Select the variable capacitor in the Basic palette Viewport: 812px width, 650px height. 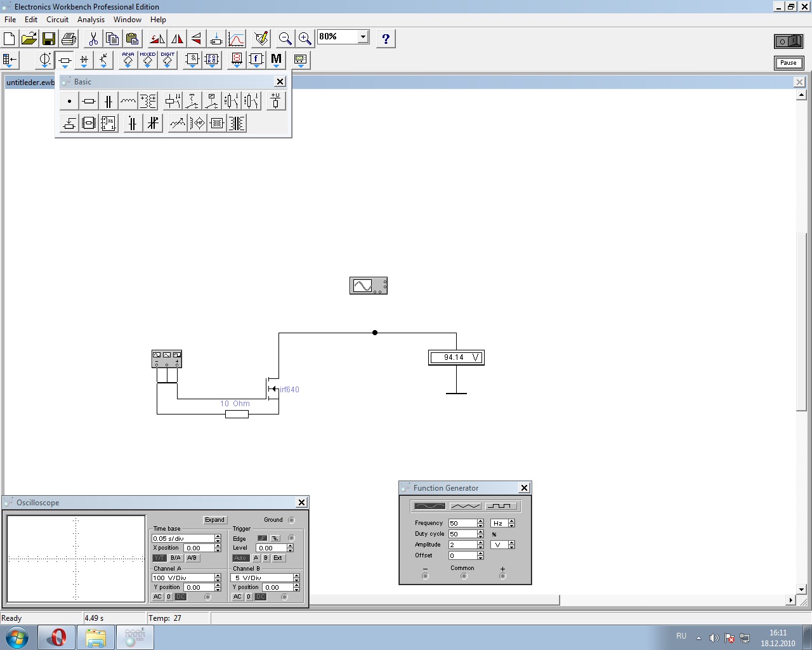pos(153,123)
